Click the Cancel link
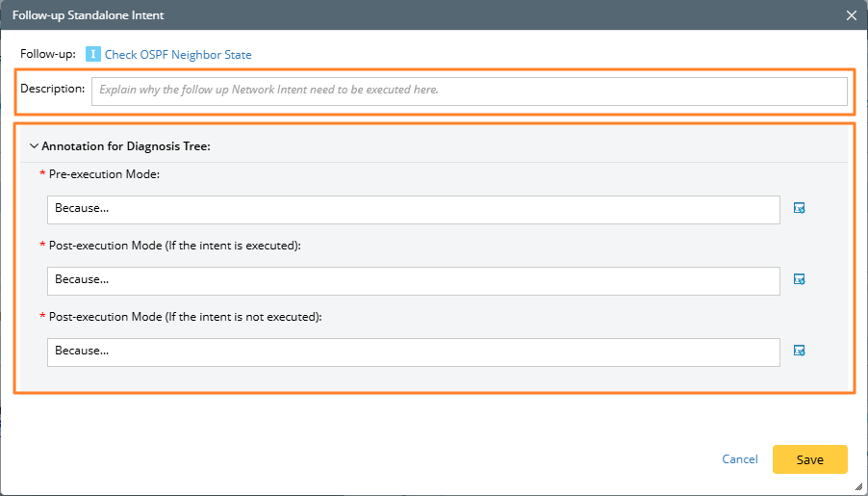The height and width of the screenshot is (496, 868). (x=740, y=459)
